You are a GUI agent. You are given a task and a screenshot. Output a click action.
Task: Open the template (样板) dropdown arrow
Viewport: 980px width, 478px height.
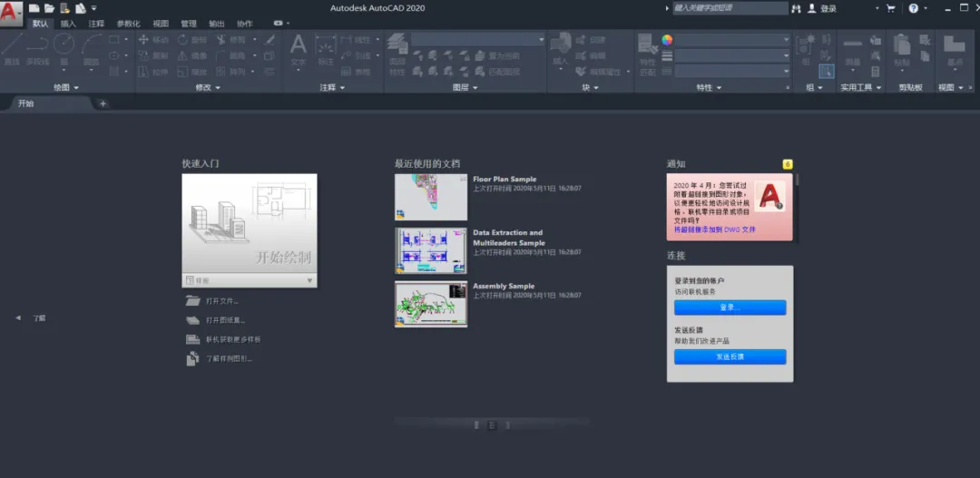[x=309, y=280]
